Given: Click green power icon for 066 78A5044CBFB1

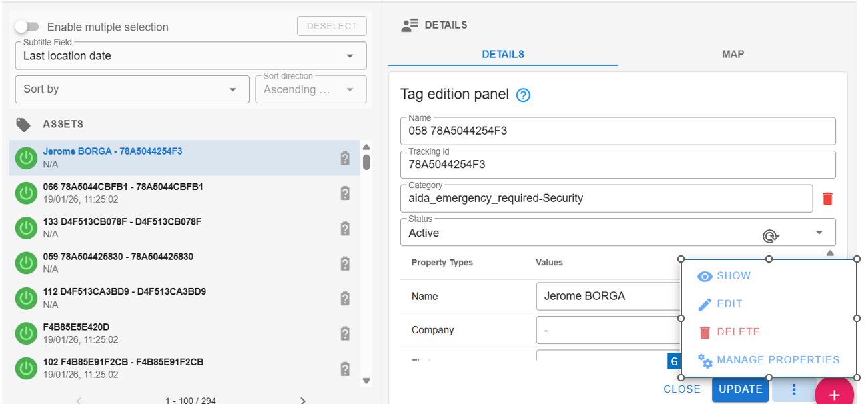Looking at the screenshot, I should [x=26, y=193].
